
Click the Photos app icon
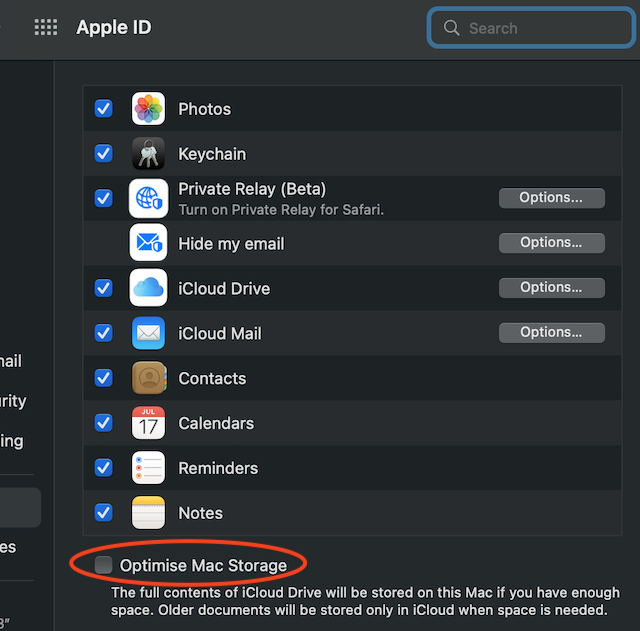pyautogui.click(x=148, y=109)
